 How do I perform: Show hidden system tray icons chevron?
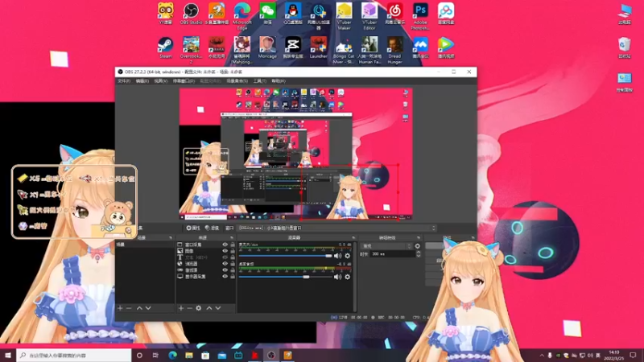point(542,355)
